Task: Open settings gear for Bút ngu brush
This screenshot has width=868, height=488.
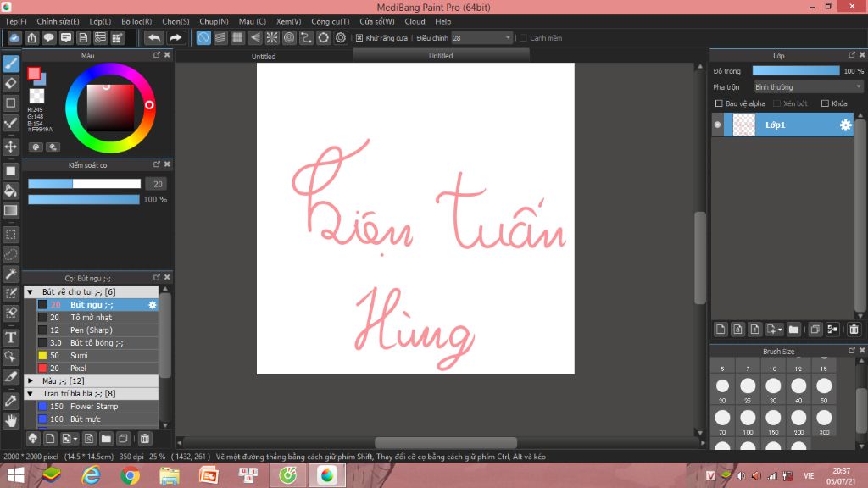Action: tap(153, 305)
